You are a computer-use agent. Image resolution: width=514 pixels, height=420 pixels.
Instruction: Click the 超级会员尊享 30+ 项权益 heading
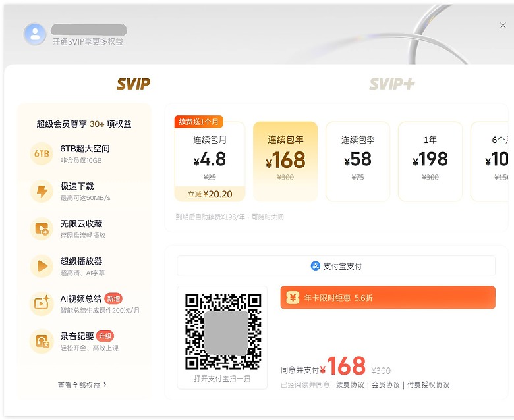pyautogui.click(x=84, y=124)
